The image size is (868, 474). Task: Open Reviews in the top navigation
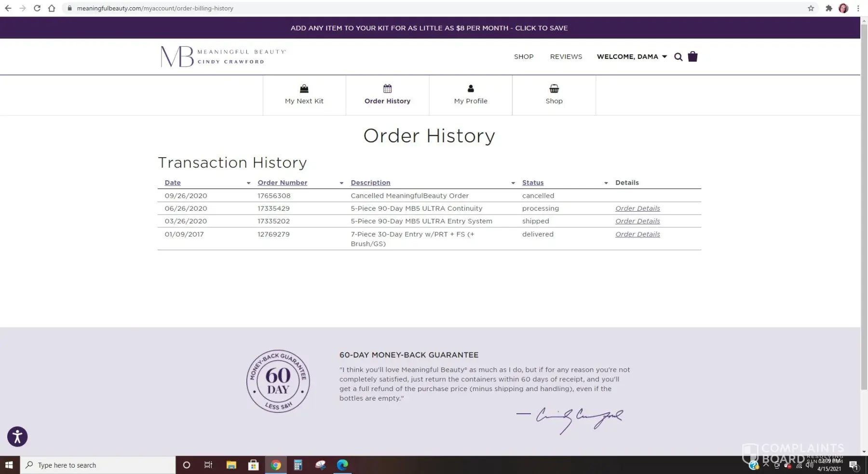coord(566,56)
